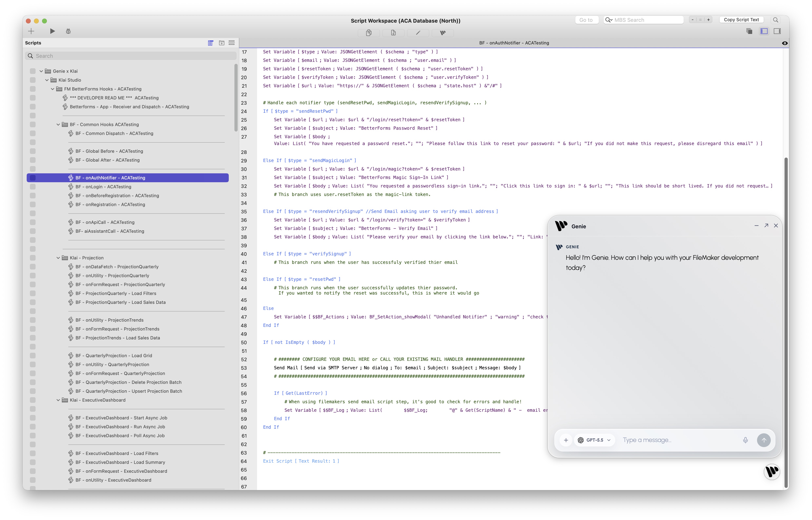Collapse the BF - Common Hooks ACATesting folder
Viewport: 812px width, 520px height.
coord(58,125)
